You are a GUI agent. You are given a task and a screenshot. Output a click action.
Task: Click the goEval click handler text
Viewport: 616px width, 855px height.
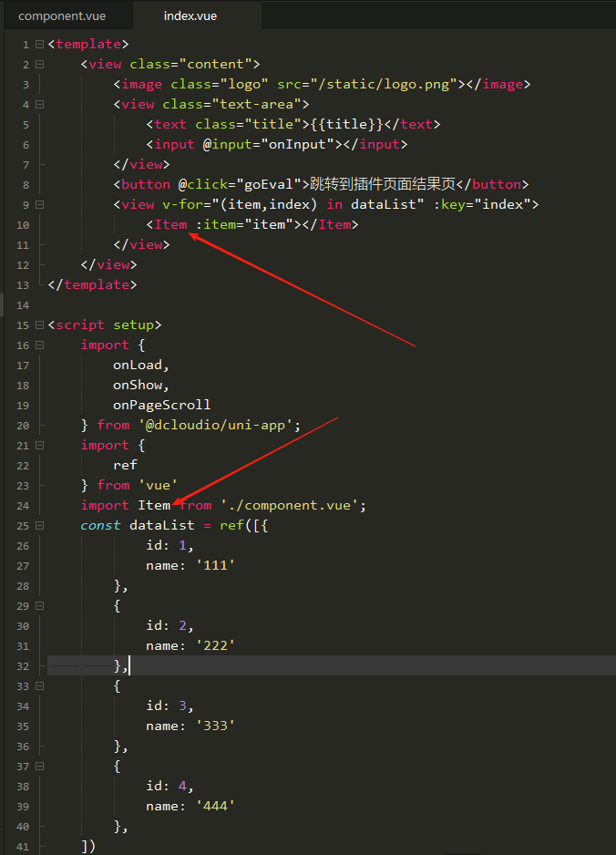pyautogui.click(x=268, y=184)
